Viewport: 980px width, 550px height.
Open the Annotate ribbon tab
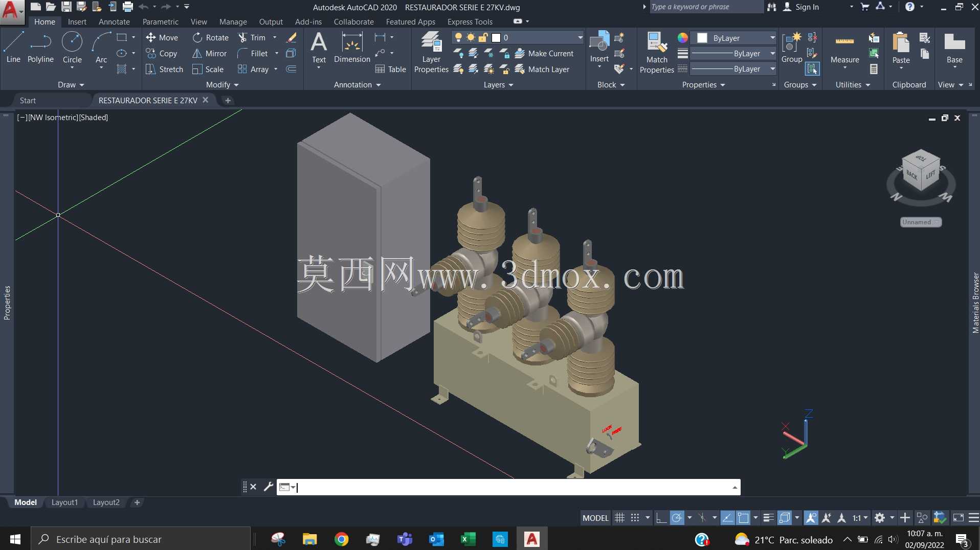pyautogui.click(x=114, y=21)
